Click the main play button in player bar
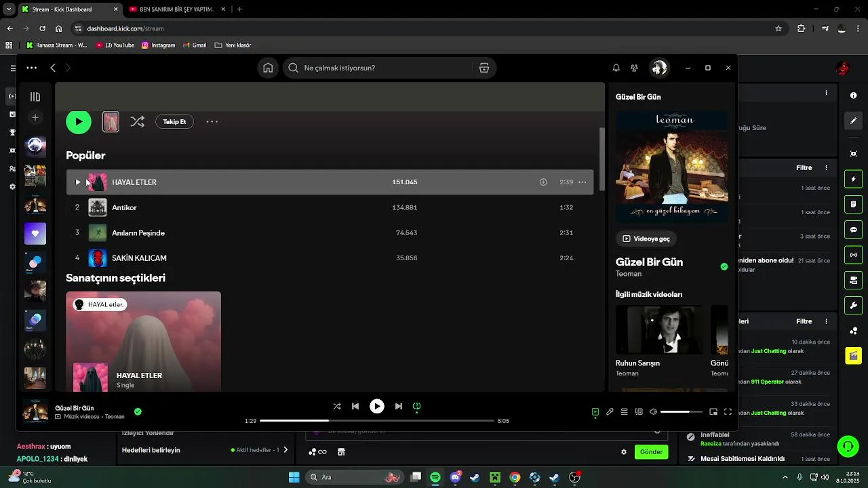 click(x=377, y=407)
